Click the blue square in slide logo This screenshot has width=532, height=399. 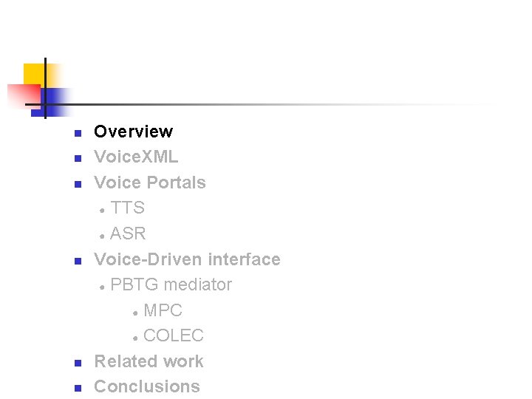(x=56, y=99)
